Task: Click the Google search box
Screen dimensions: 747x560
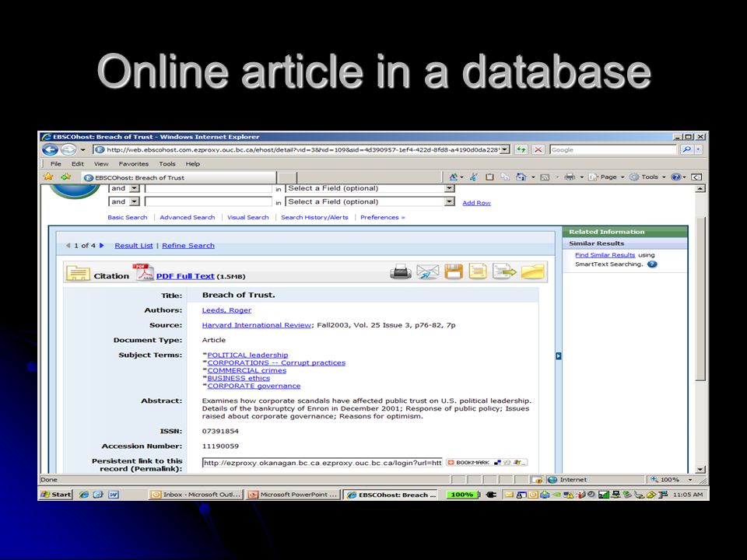Action: click(613, 149)
